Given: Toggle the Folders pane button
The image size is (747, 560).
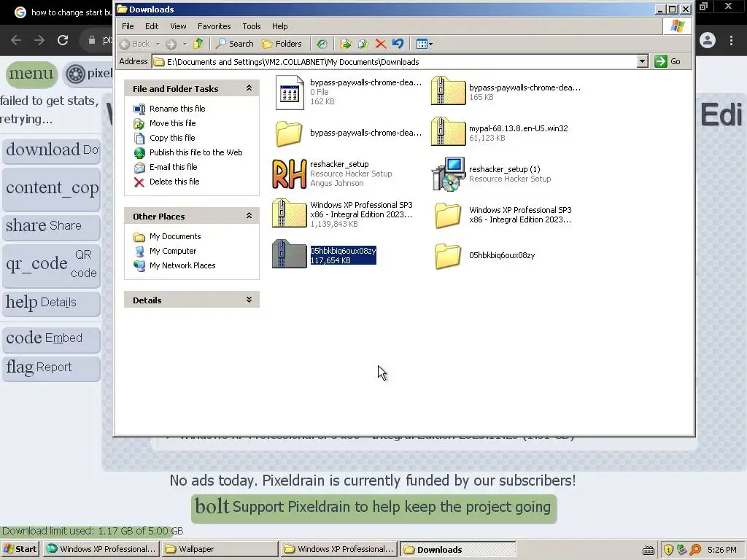Looking at the screenshot, I should click(282, 44).
